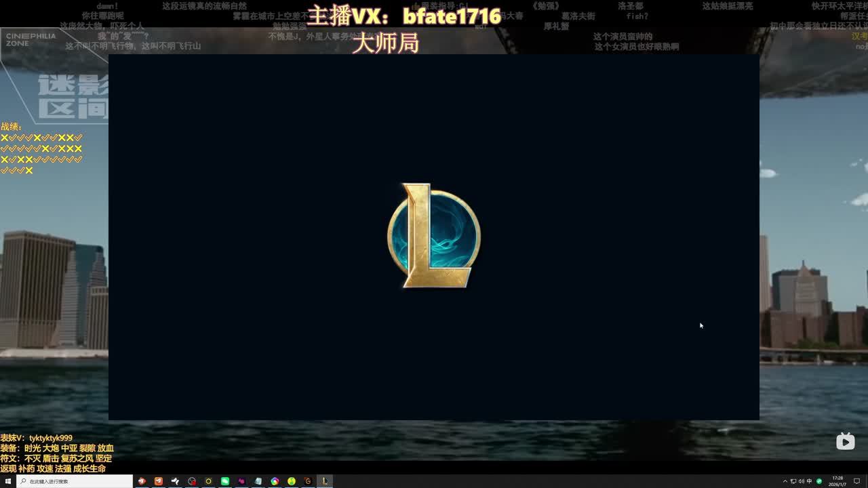868x488 pixels.
Task: Open the orange square taskbar icon
Action: point(159,481)
